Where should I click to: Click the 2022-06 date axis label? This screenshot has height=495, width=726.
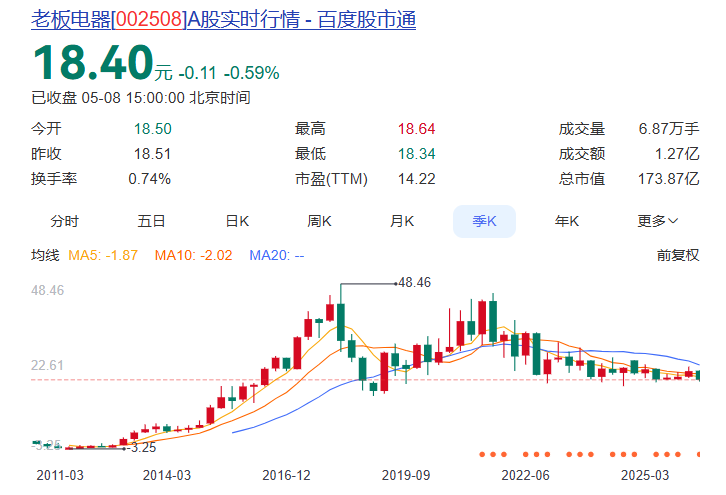click(526, 476)
